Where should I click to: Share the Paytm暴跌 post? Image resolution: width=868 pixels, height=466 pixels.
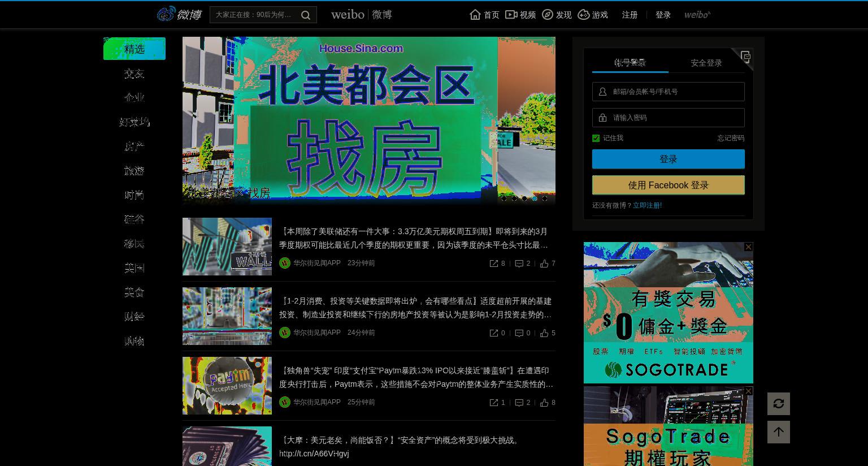click(494, 403)
